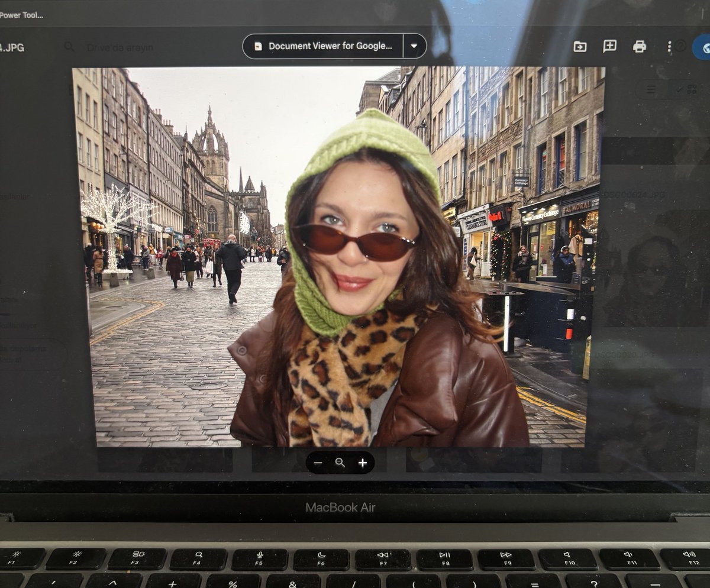Image resolution: width=710 pixels, height=588 pixels.
Task: Print the image using the printer icon
Action: [639, 46]
